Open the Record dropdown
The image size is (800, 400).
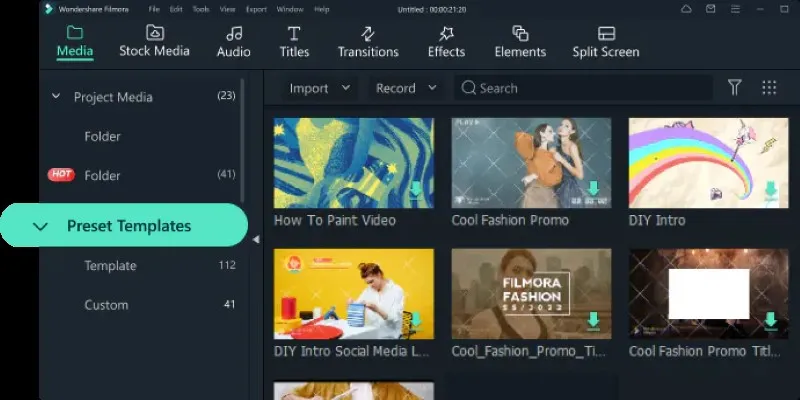[406, 88]
